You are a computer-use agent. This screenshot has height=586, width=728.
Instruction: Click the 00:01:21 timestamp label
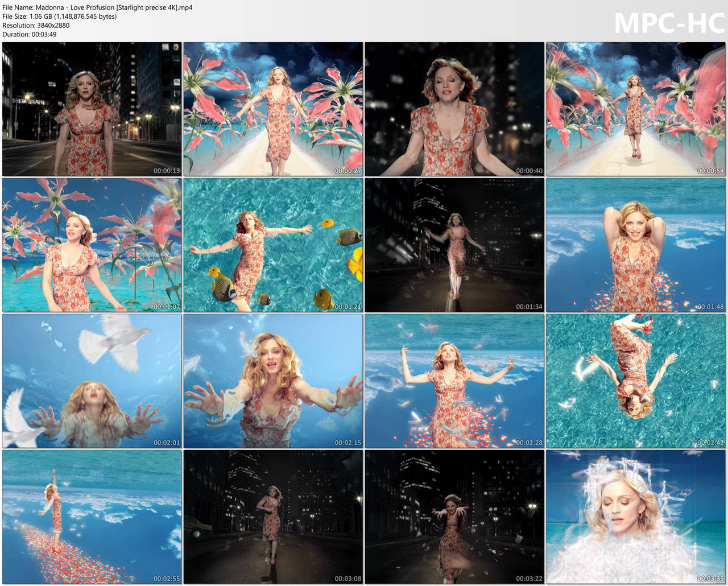tap(348, 307)
